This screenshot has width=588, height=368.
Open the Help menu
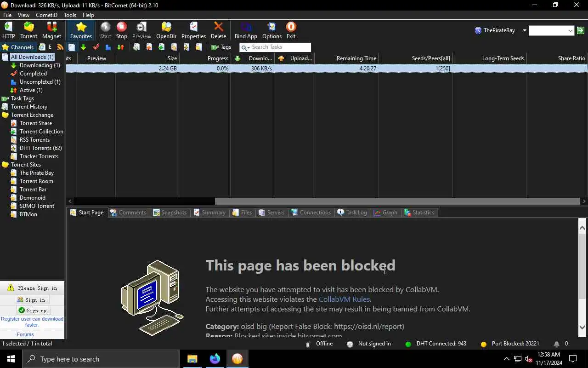tap(88, 15)
